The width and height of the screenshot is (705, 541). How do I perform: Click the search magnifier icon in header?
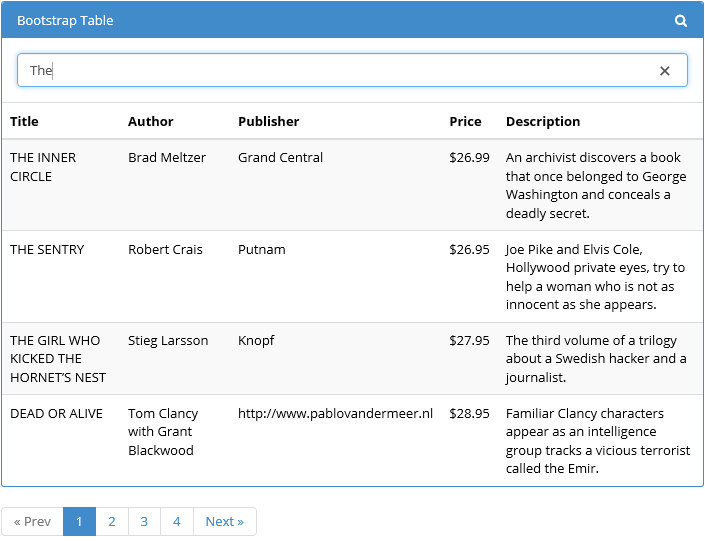(681, 21)
